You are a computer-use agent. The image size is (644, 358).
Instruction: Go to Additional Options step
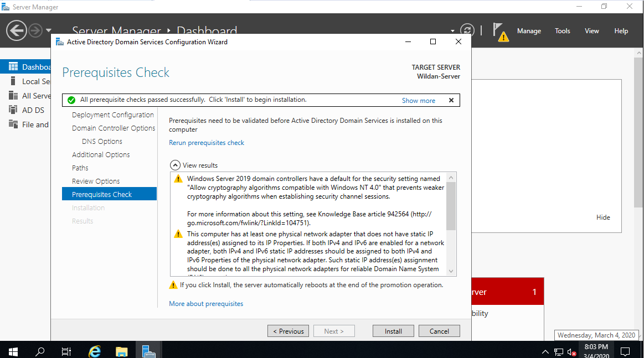pyautogui.click(x=101, y=155)
